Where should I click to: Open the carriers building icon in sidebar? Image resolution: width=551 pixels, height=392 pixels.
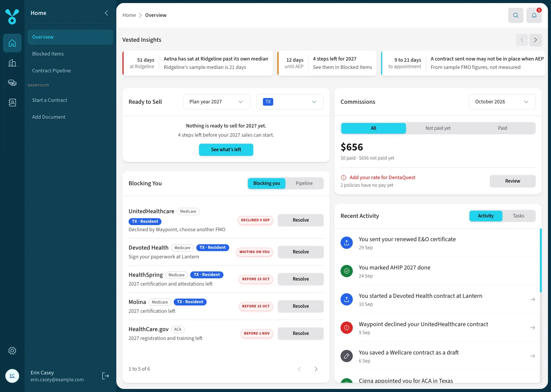(x=12, y=63)
